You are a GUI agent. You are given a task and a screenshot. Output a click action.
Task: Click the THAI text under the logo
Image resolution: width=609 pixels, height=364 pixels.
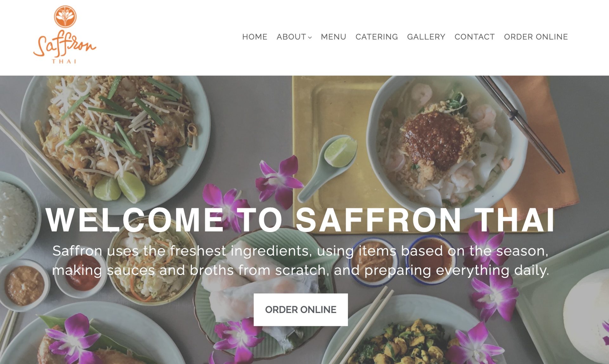click(64, 61)
